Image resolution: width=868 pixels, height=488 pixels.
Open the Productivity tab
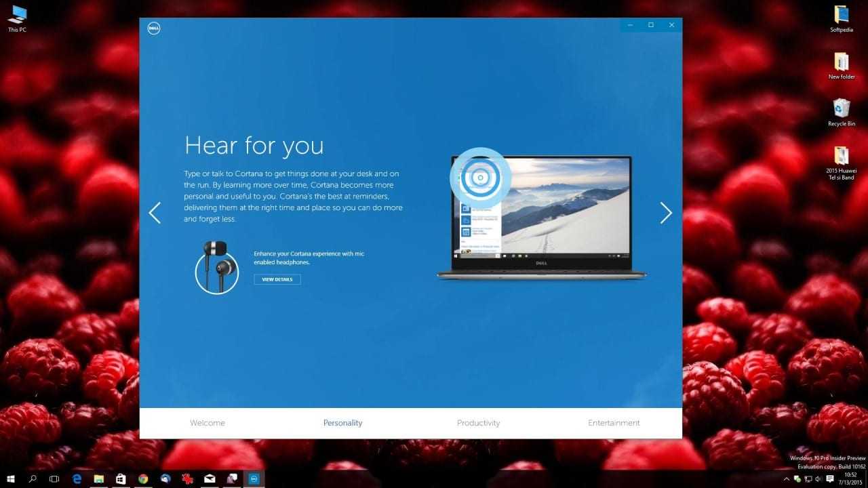pos(478,423)
